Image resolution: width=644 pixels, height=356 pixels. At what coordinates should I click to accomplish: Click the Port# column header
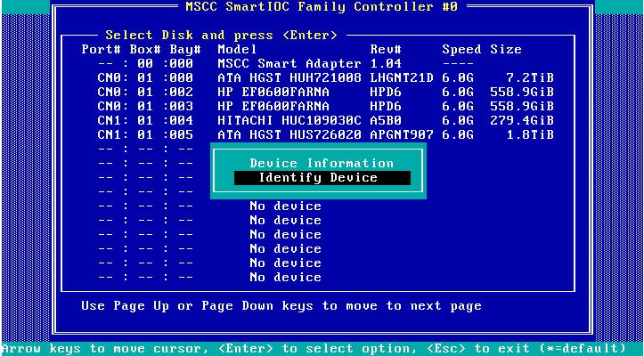pos(101,49)
